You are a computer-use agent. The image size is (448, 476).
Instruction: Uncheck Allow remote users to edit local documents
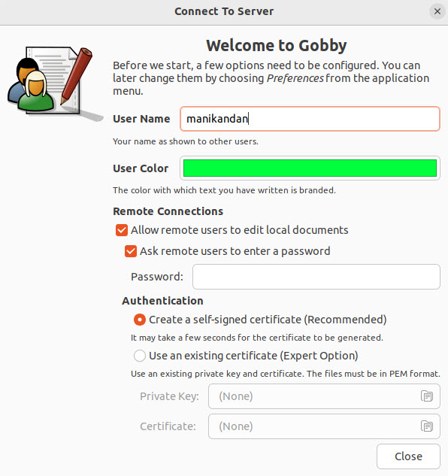[x=122, y=230]
